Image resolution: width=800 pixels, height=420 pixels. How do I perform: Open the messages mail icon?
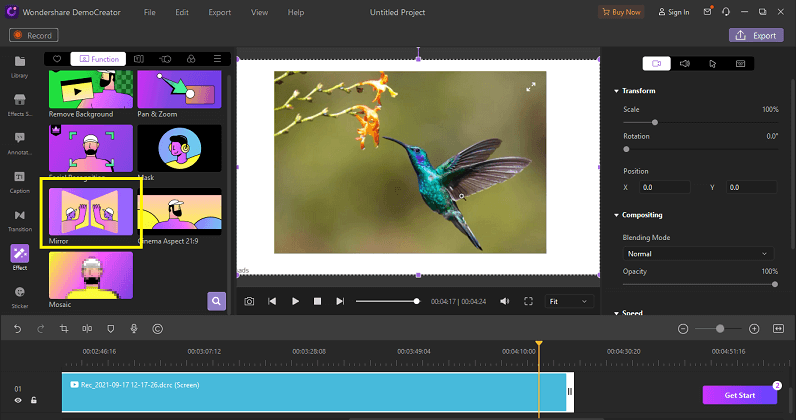coord(708,12)
